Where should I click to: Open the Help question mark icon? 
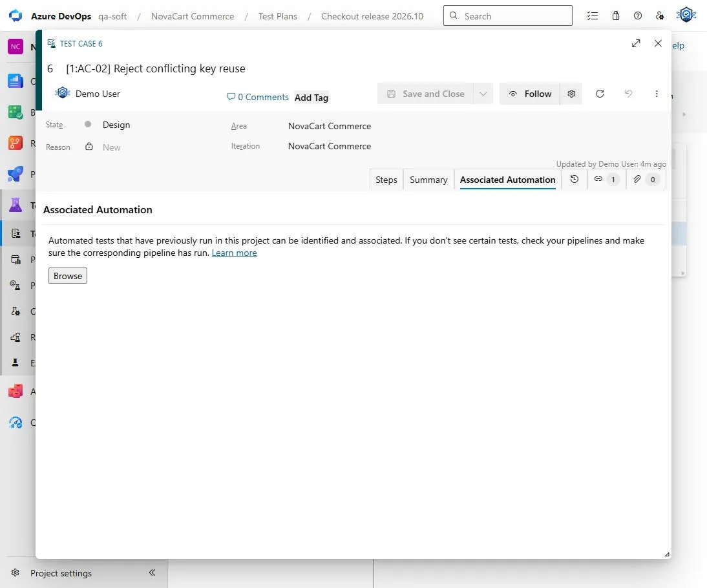point(638,16)
